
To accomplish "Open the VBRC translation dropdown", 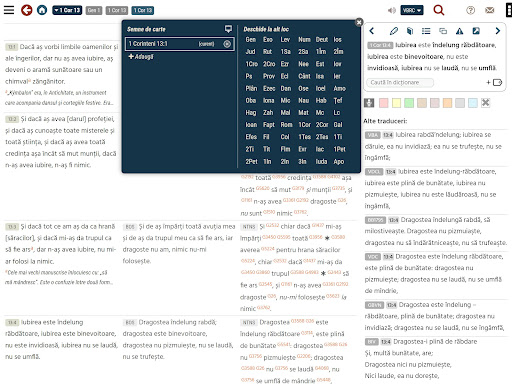I will (412, 10).
